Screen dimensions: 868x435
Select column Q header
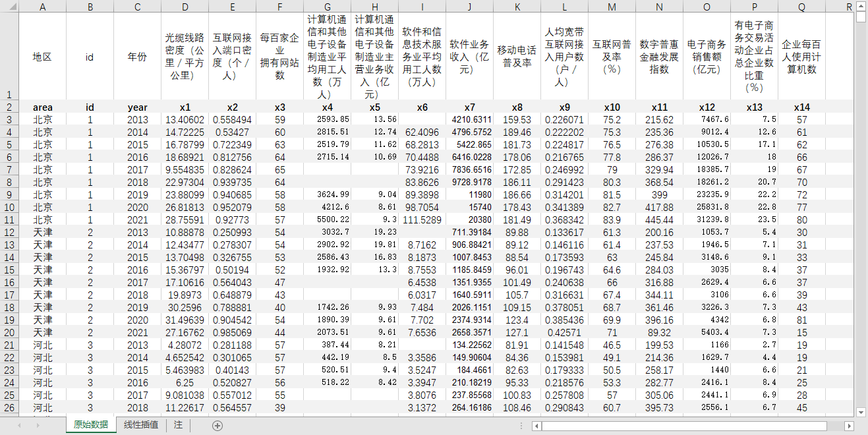click(802, 7)
